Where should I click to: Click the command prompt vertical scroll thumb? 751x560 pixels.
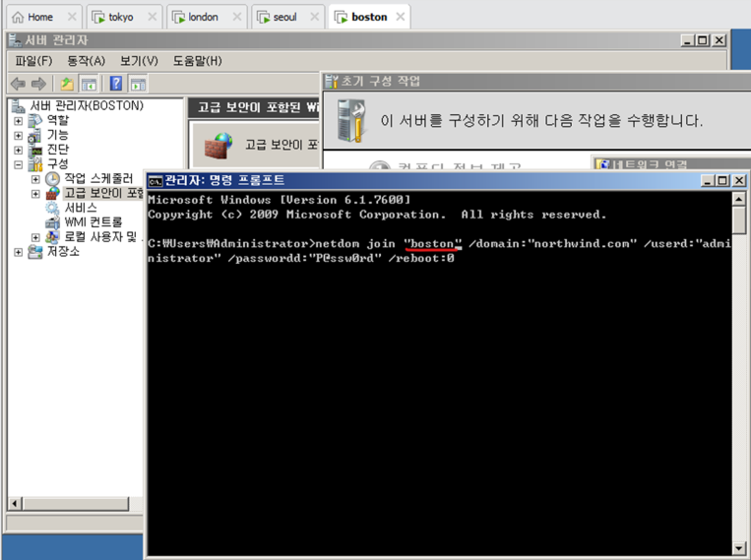(739, 219)
